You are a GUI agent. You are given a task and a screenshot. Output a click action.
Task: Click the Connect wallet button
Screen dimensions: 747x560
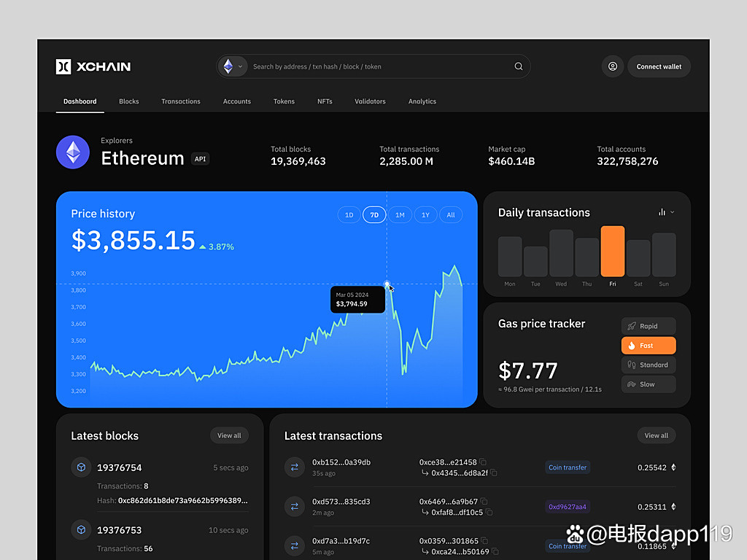click(x=659, y=66)
